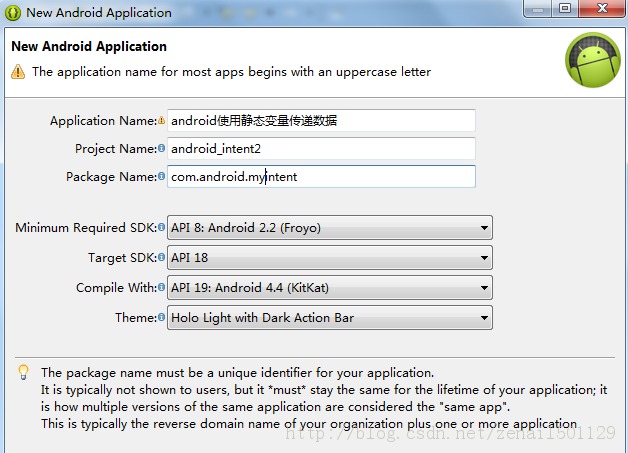The image size is (628, 453).
Task: Click the Android title bar window icon
Action: tap(13, 13)
